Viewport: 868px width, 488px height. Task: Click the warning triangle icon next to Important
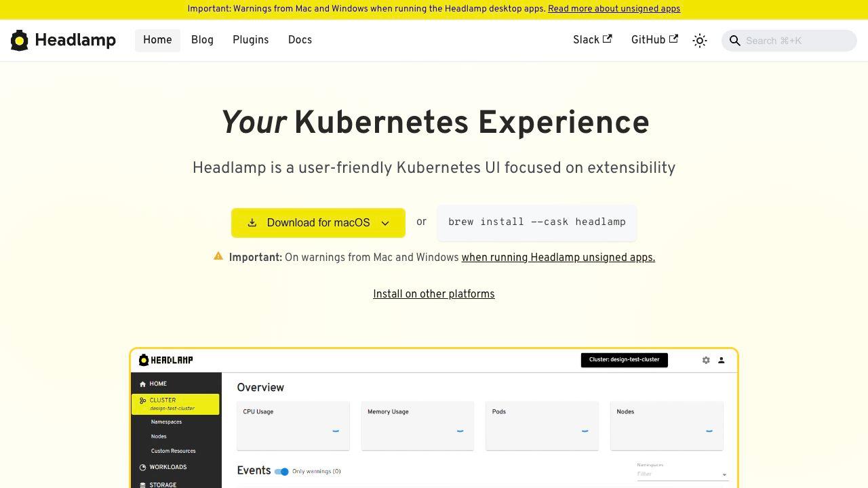(218, 256)
